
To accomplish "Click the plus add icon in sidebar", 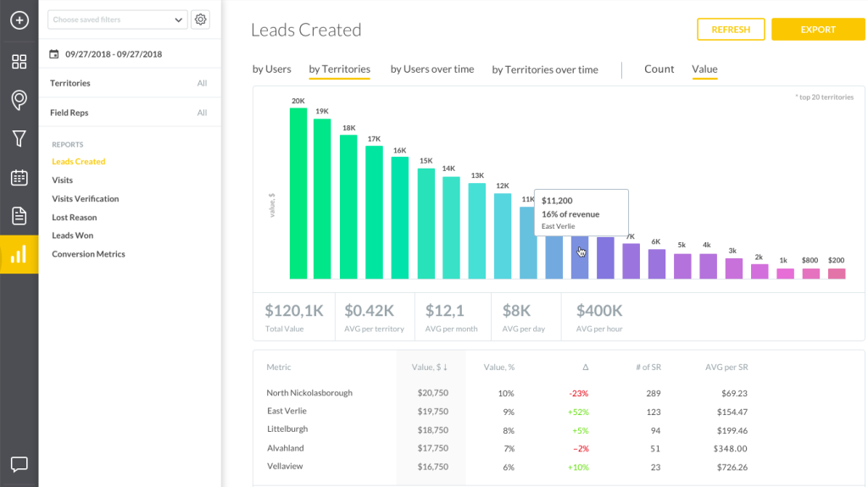I will pos(19,19).
